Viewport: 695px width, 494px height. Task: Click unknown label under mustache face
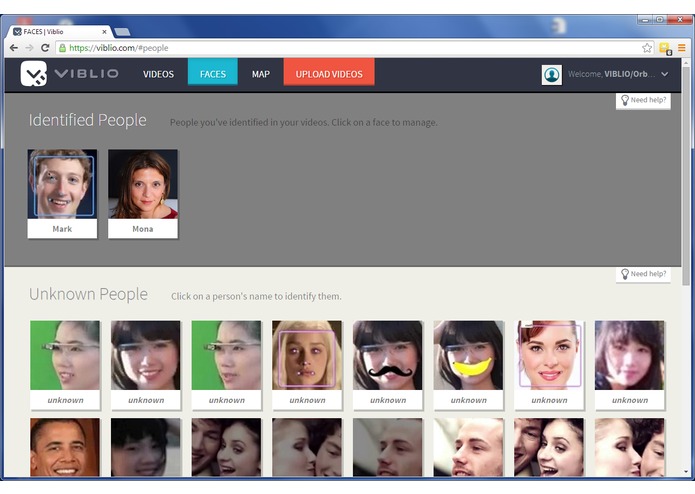click(x=388, y=400)
